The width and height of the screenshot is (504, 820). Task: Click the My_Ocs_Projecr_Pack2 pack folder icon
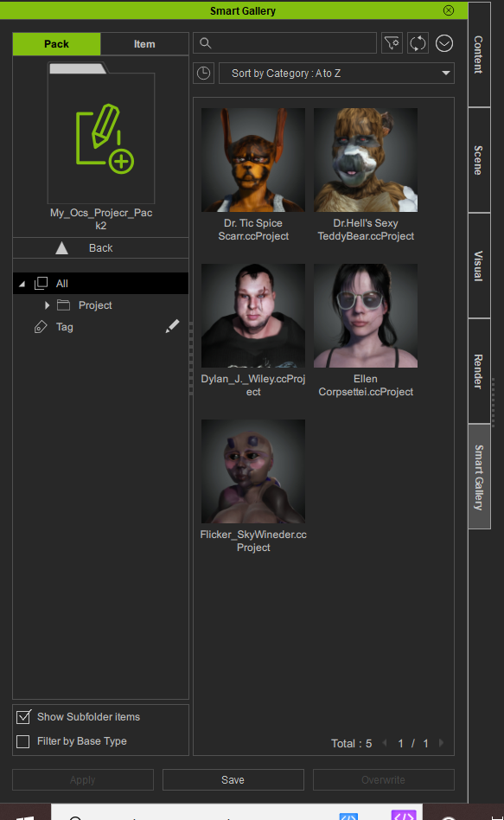pyautogui.click(x=101, y=133)
